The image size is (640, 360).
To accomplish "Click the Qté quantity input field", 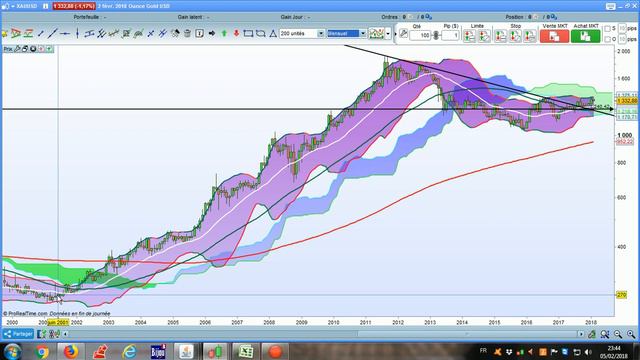I will pyautogui.click(x=420, y=36).
